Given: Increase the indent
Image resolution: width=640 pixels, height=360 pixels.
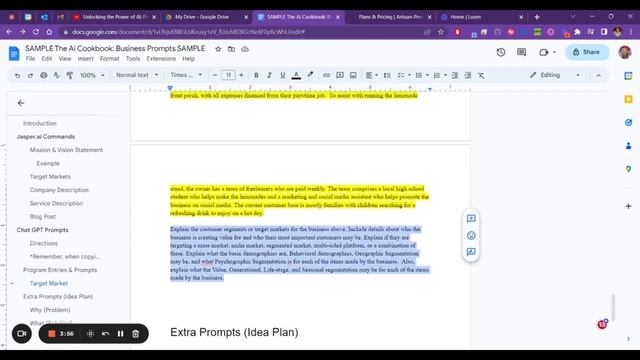Looking at the screenshot, I should click(468, 76).
